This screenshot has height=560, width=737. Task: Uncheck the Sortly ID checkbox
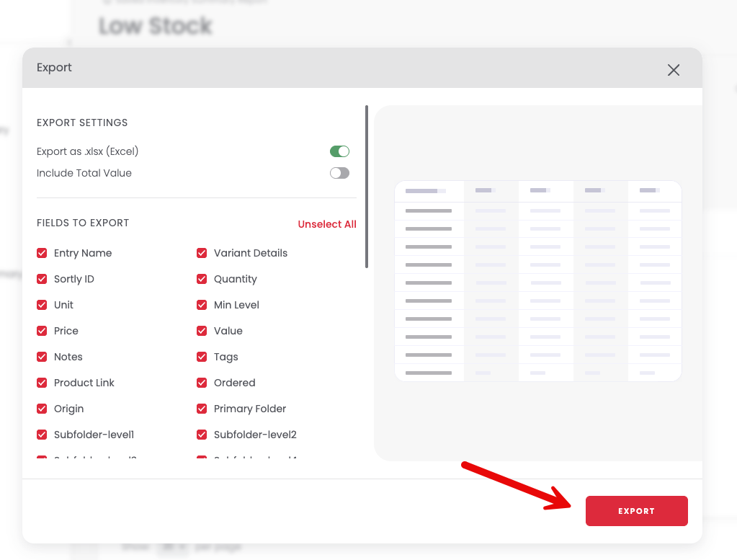42,279
